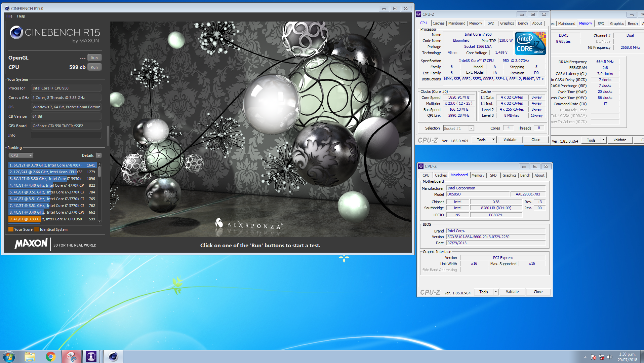Click the Action Center flag tray icon
This screenshot has height=363, width=644.
pyautogui.click(x=594, y=357)
